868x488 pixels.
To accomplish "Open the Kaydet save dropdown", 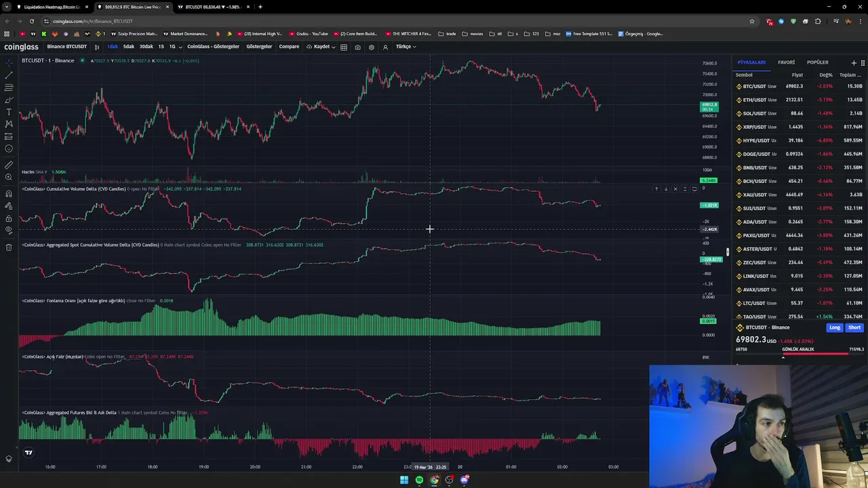I will (321, 47).
